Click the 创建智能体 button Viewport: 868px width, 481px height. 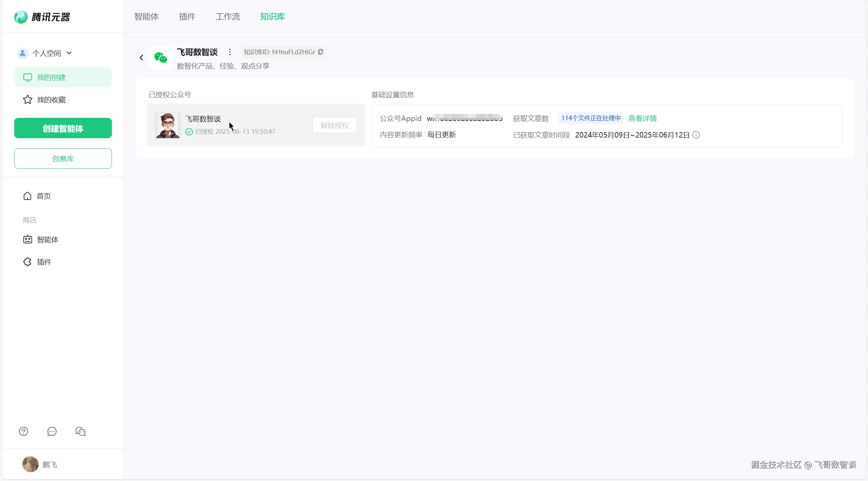63,128
